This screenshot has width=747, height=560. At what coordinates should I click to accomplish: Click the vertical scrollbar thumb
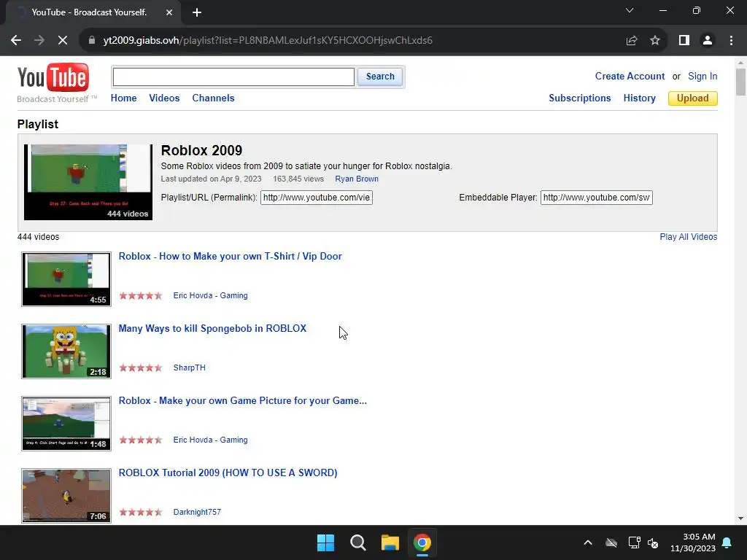coord(740,82)
